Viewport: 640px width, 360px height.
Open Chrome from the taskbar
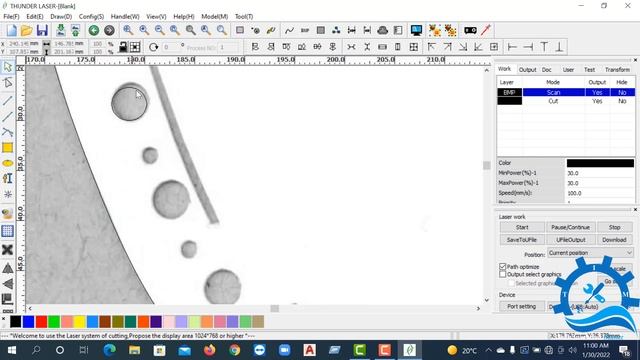tap(235, 350)
